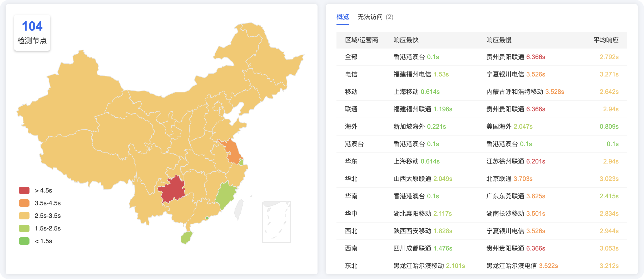Click the 104 检测节点 counter card
The image size is (644, 279).
click(x=32, y=33)
